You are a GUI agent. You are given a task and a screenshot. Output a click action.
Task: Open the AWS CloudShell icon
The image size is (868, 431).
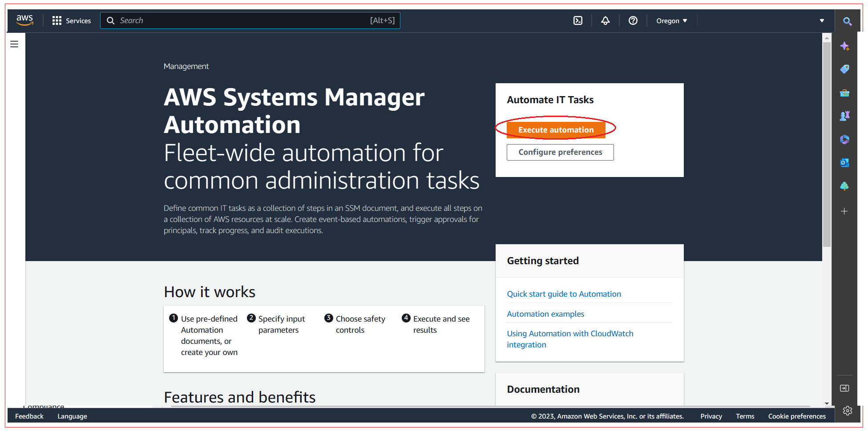[577, 20]
